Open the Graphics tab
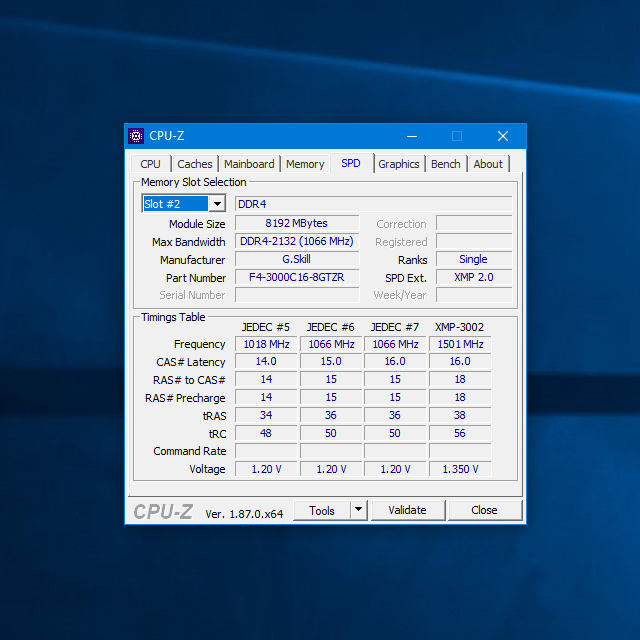 (399, 164)
